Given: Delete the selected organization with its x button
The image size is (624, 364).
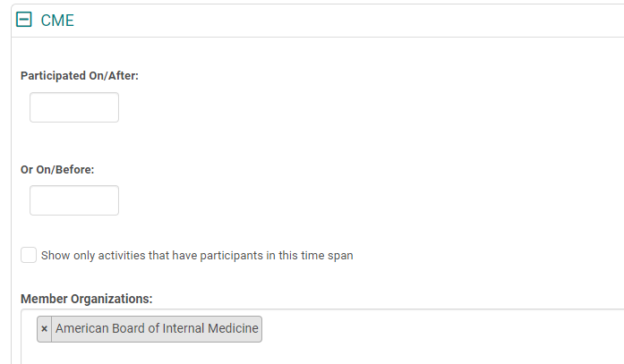Looking at the screenshot, I should pos(45,329).
